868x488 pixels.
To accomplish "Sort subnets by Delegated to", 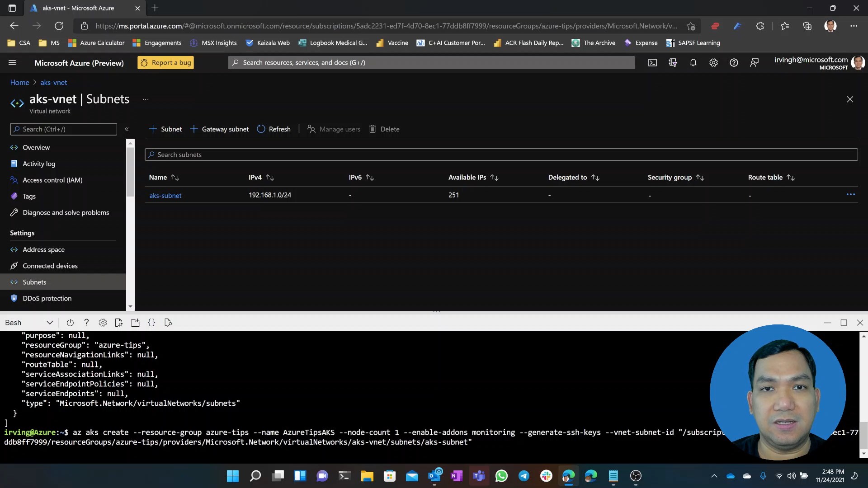I will pos(574,178).
